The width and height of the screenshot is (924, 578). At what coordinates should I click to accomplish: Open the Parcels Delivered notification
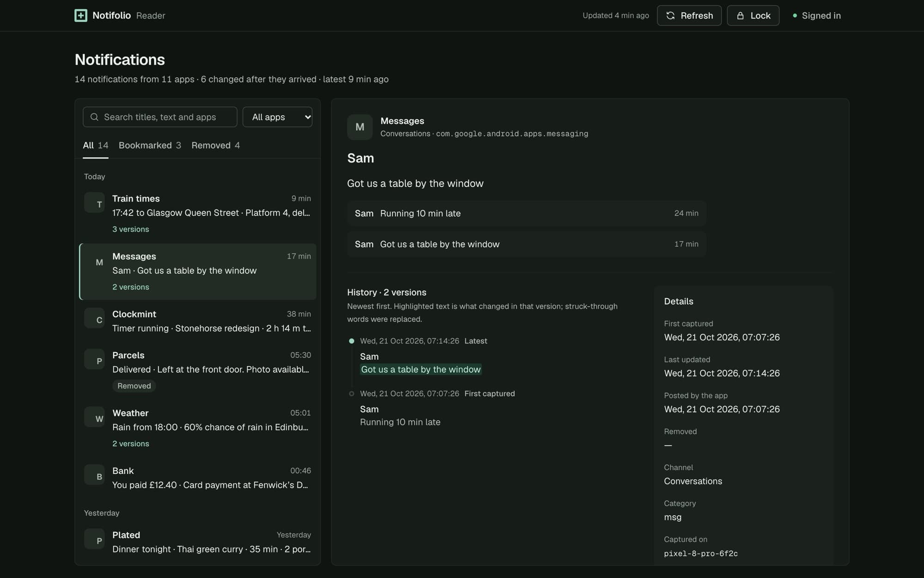[198, 371]
